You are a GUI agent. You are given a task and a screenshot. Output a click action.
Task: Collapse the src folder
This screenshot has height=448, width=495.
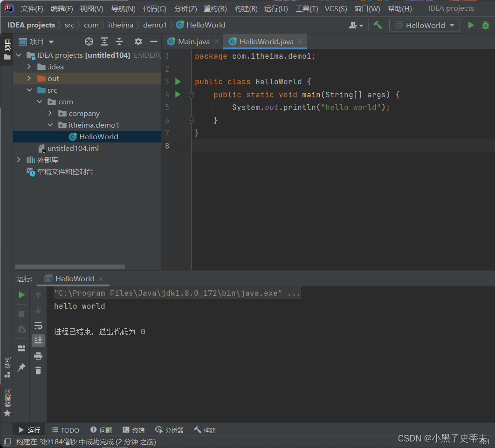(x=29, y=90)
